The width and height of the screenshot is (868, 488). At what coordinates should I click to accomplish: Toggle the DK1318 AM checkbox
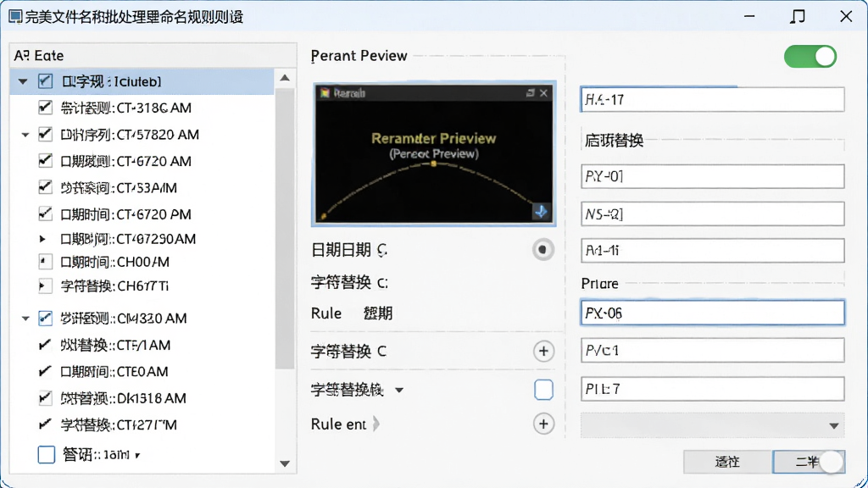pyautogui.click(x=46, y=398)
